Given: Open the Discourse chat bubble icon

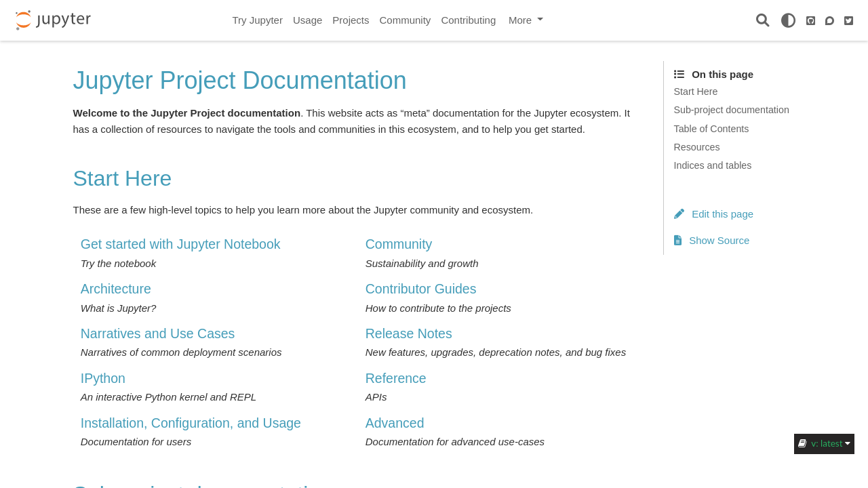Looking at the screenshot, I should (829, 20).
